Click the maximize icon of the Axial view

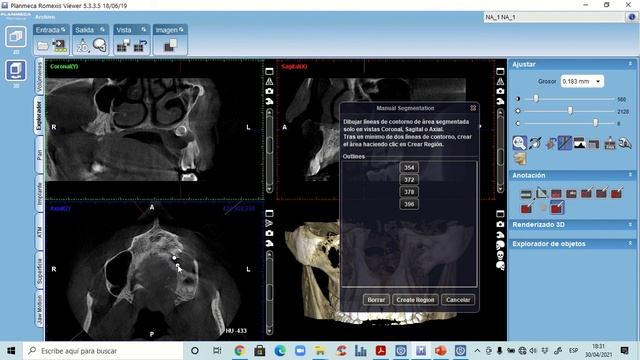[269, 213]
